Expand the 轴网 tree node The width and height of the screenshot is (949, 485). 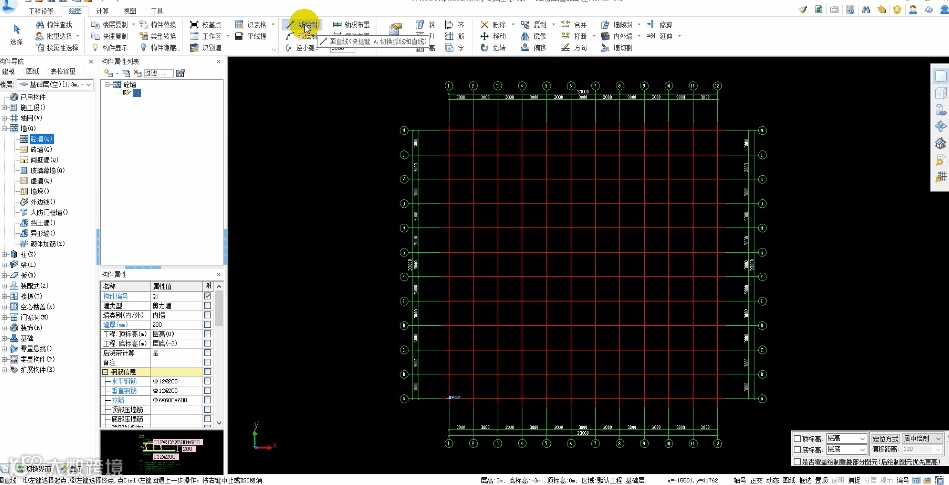pyautogui.click(x=5, y=118)
